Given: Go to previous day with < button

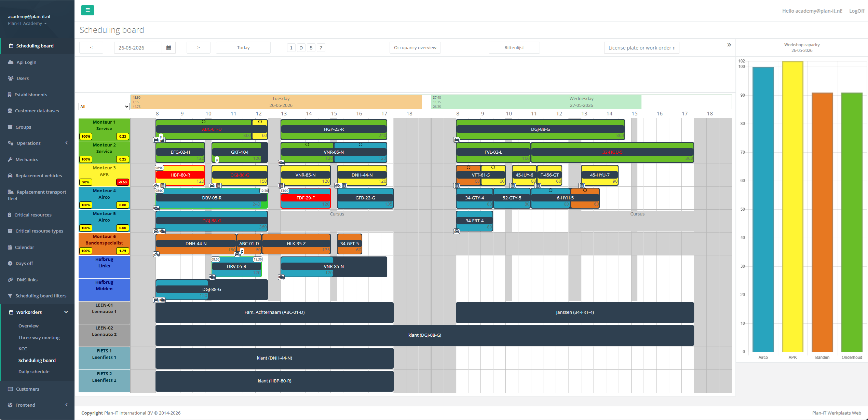Looking at the screenshot, I should point(91,48).
